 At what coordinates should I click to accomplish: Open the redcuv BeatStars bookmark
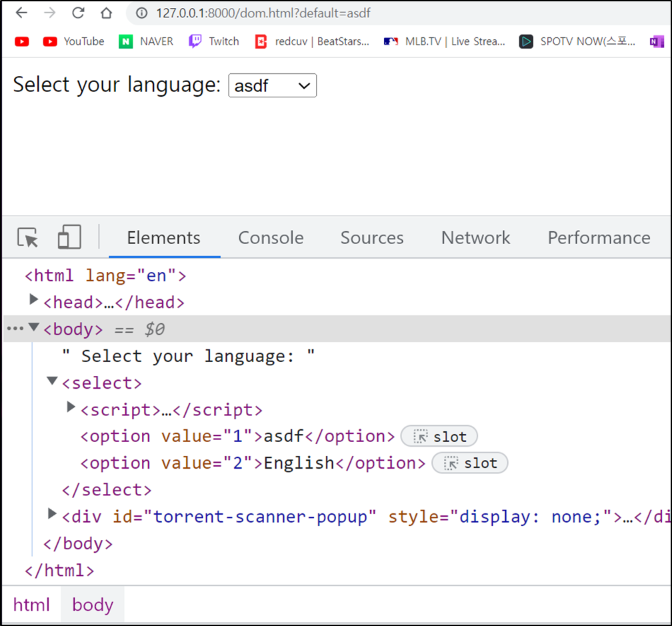coord(312,41)
